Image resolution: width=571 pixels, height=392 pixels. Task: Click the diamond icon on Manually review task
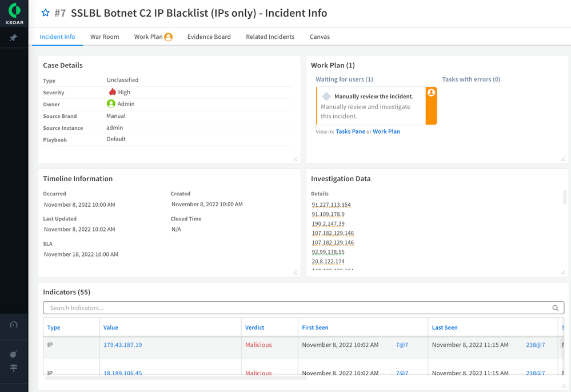(326, 97)
